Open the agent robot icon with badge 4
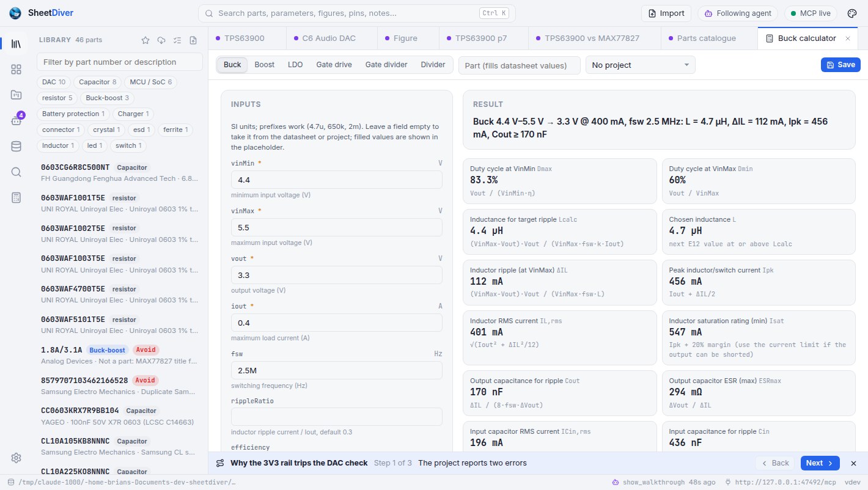 (16, 120)
